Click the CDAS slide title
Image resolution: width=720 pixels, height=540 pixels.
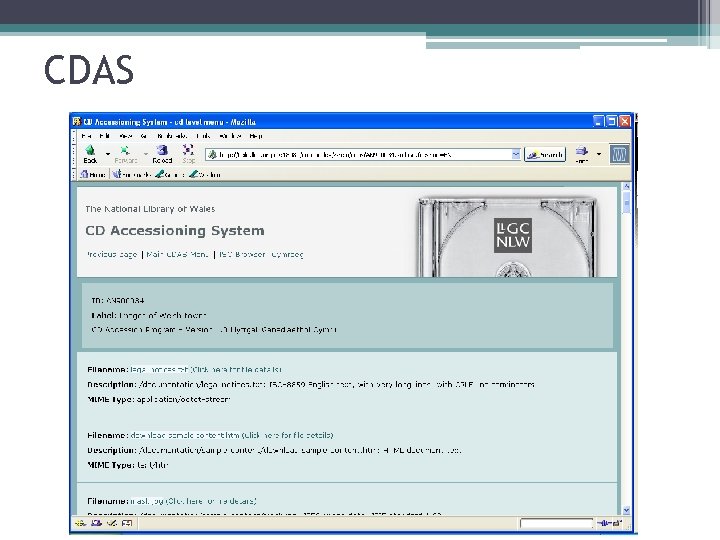[x=89, y=70]
